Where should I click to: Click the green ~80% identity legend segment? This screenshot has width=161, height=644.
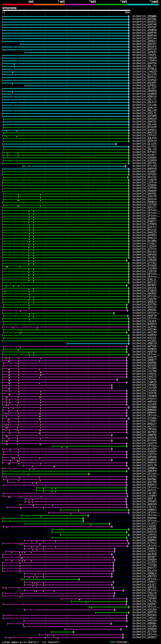coord(111,5)
